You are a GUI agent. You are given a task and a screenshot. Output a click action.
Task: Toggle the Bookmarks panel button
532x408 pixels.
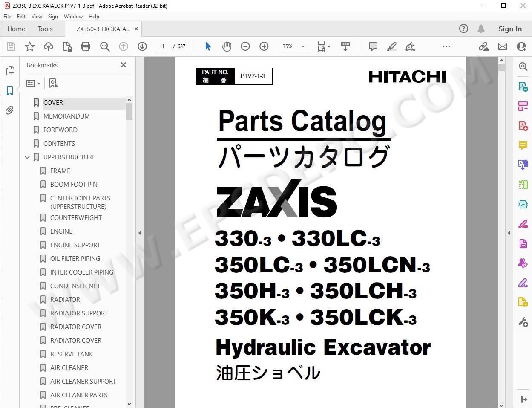10,91
